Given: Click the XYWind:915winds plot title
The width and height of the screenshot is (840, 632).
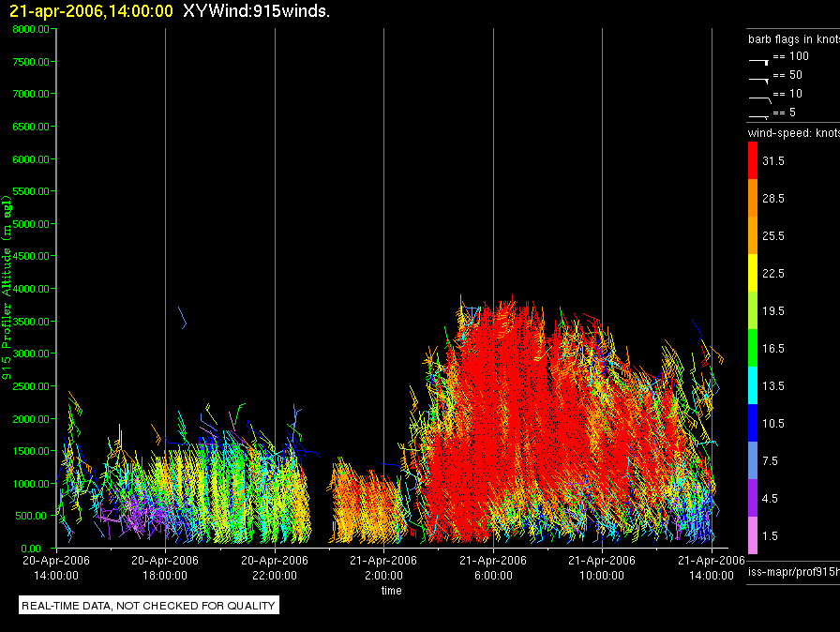Looking at the screenshot, I should tap(256, 10).
